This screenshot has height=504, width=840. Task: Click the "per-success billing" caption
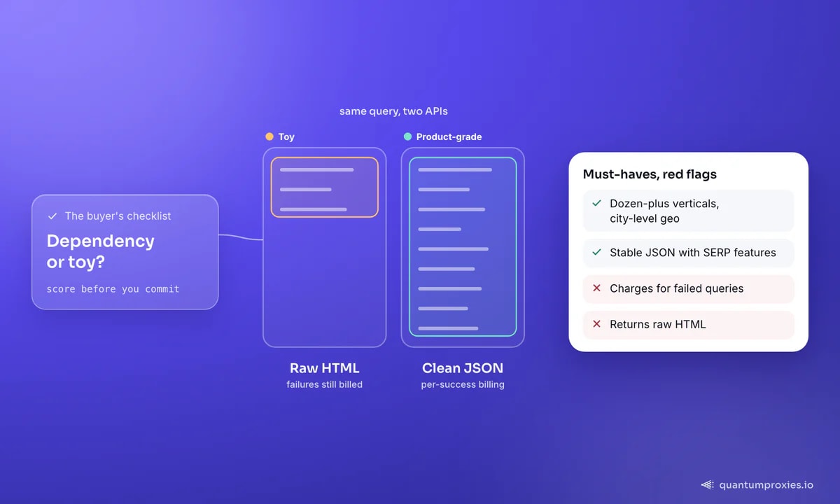point(463,384)
